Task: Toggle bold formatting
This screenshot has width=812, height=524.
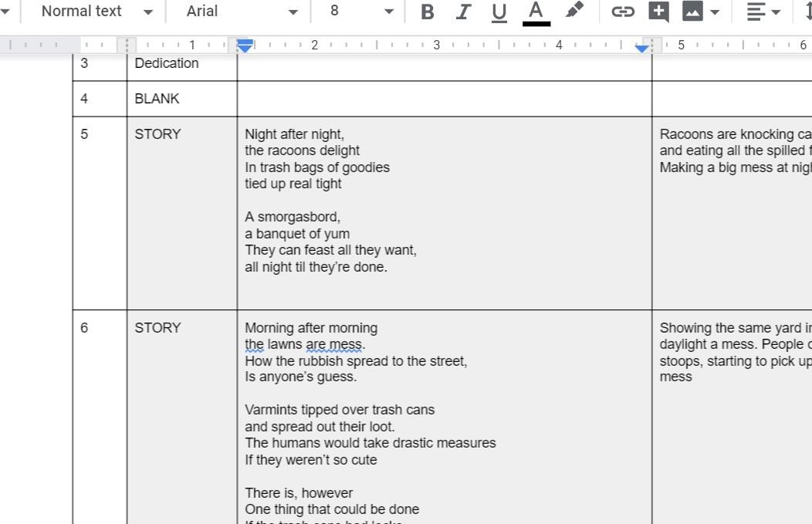Action: tap(428, 12)
